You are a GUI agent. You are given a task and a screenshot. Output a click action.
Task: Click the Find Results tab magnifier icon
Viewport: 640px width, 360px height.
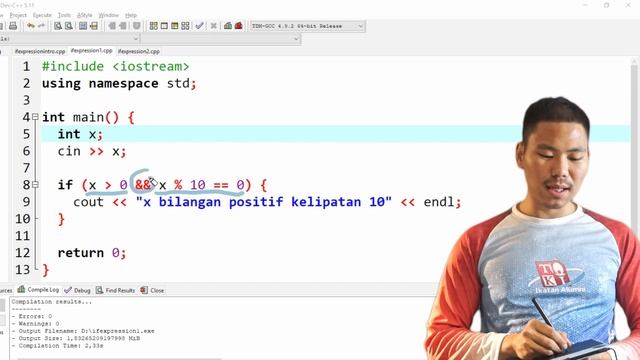point(100,290)
